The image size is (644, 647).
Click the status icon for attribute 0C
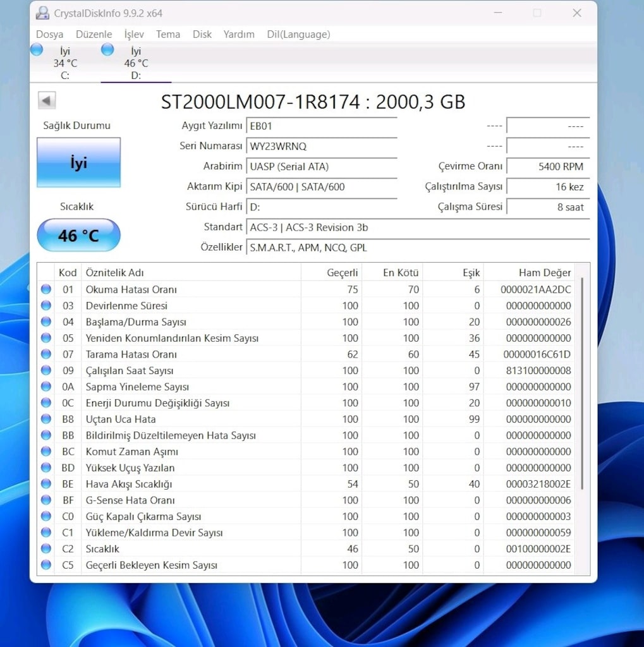point(46,402)
